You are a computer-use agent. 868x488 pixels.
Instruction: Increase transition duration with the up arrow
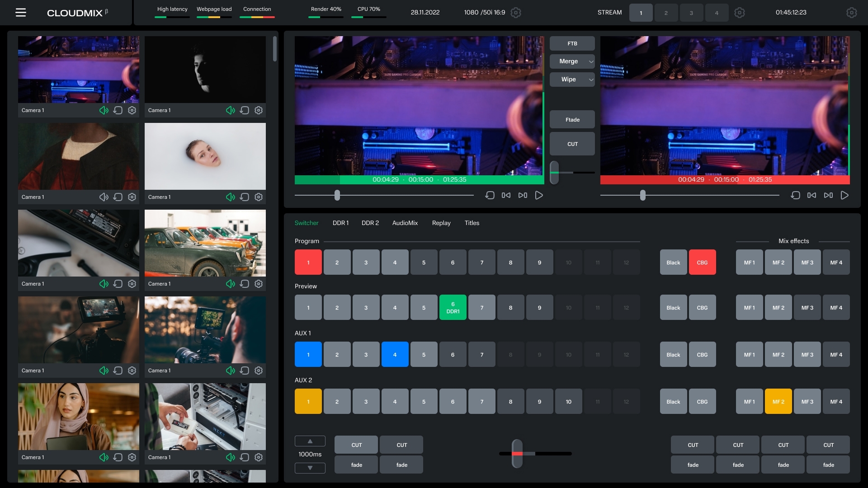pos(310,441)
